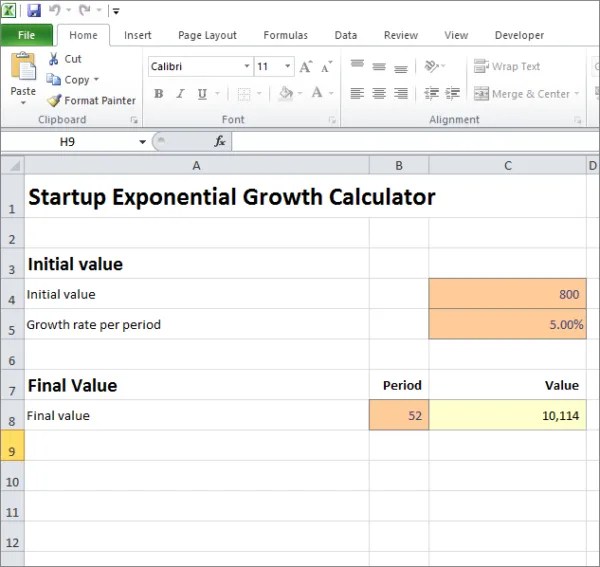Toggle Italic formatting

(x=181, y=94)
